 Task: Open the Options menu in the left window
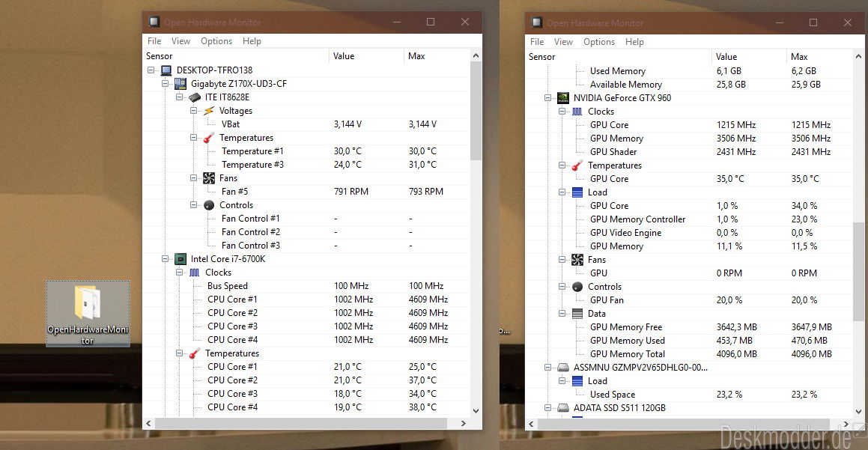[216, 41]
